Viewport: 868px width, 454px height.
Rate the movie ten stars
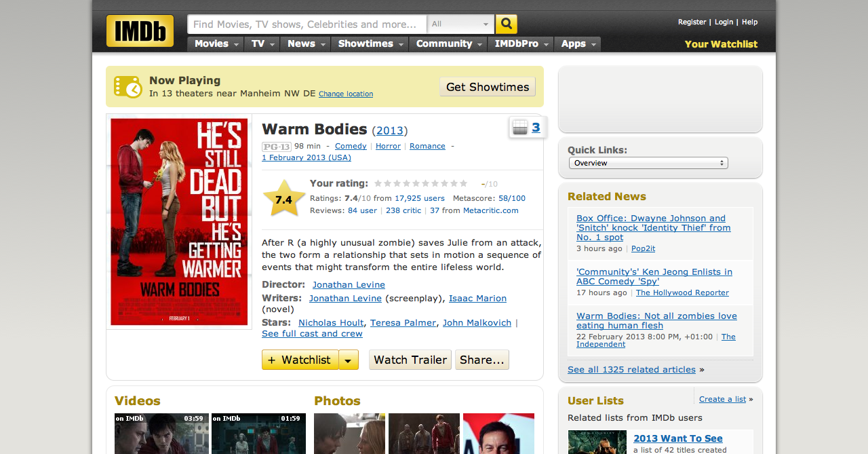(463, 183)
